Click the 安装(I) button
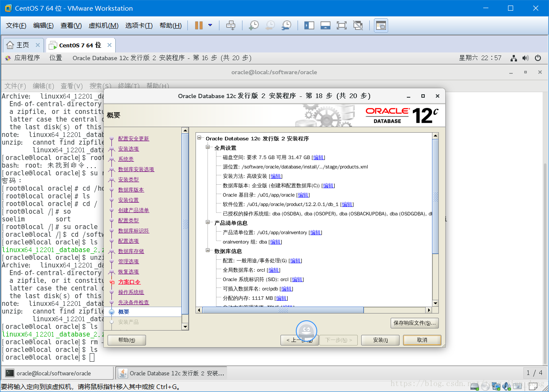Screen dimensions: 549x392 pyautogui.click(x=380, y=340)
